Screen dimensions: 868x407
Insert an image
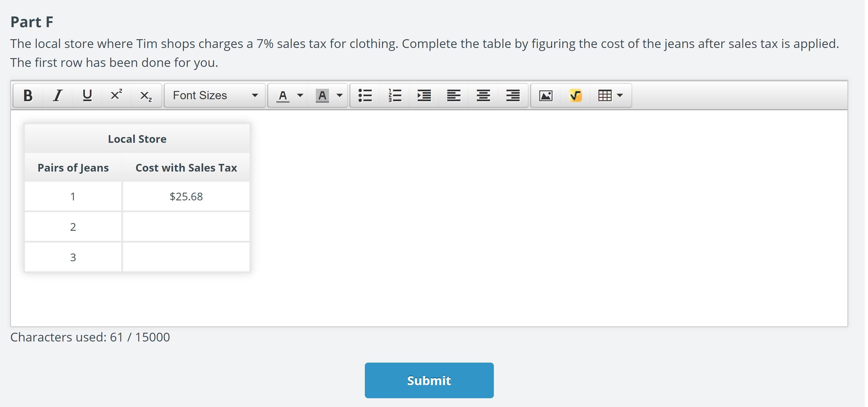(x=546, y=95)
